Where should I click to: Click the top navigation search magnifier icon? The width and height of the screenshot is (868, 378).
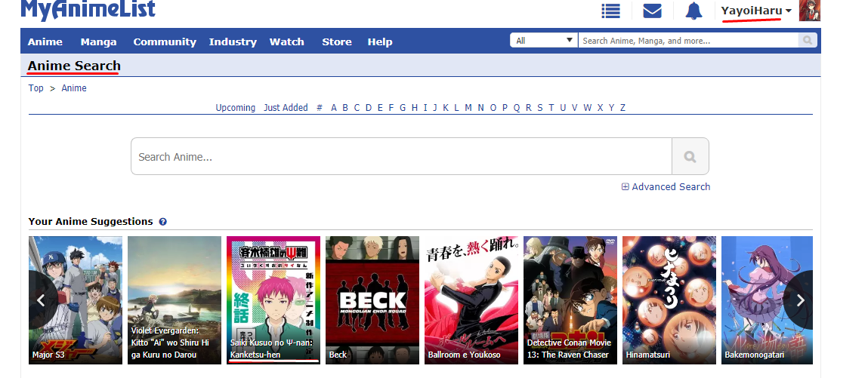[808, 41]
